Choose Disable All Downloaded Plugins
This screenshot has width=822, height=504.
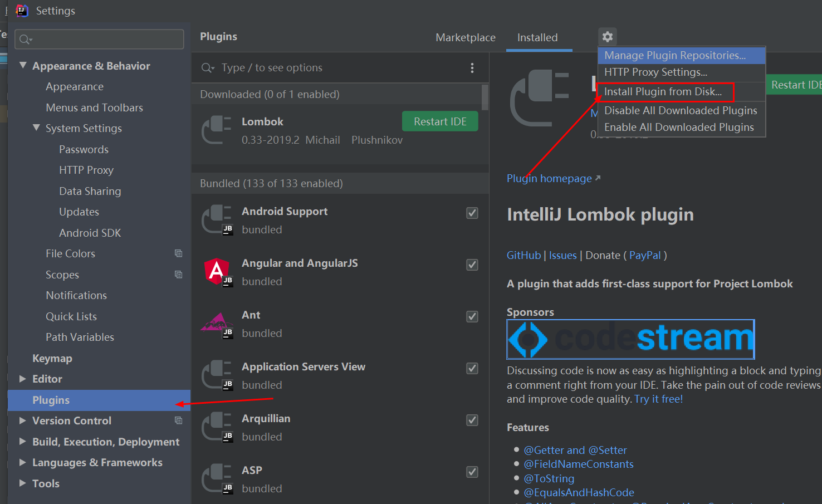(682, 110)
